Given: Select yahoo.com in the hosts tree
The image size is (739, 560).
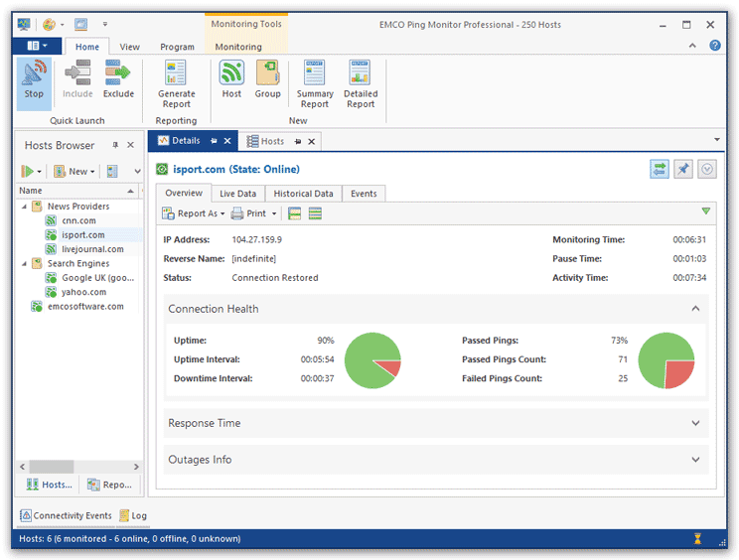Looking at the screenshot, I should [83, 292].
